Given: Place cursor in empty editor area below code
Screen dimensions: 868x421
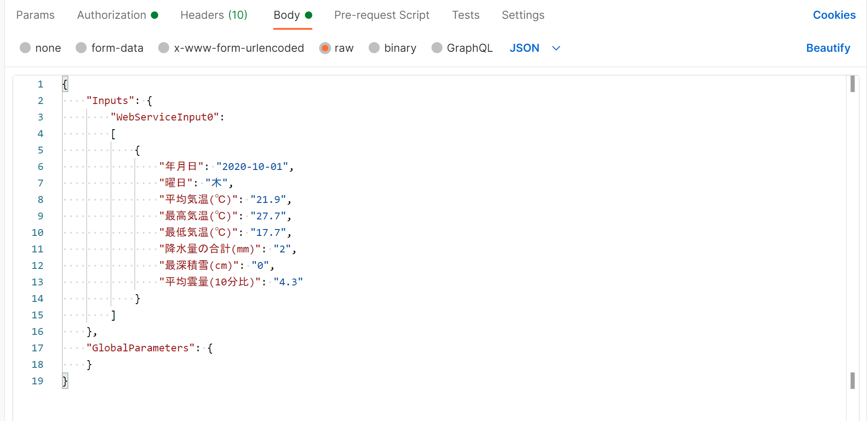Looking at the screenshot, I should 454,405.
